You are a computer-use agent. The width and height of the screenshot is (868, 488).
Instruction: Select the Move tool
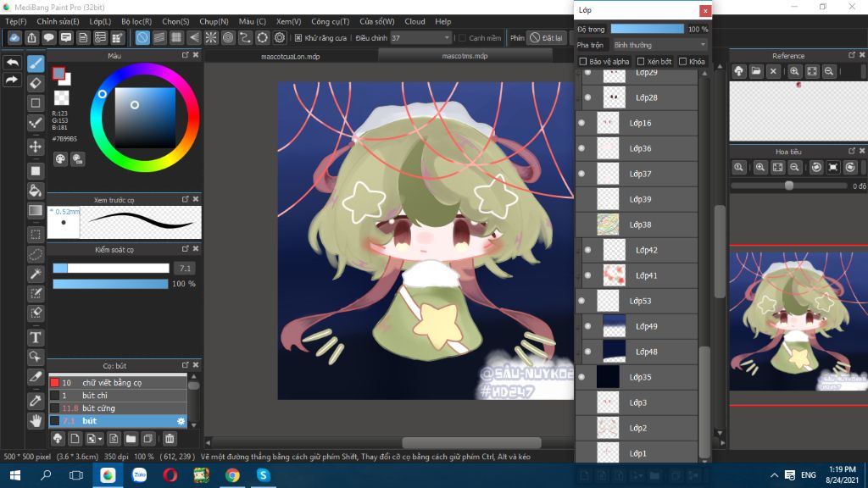(36, 147)
